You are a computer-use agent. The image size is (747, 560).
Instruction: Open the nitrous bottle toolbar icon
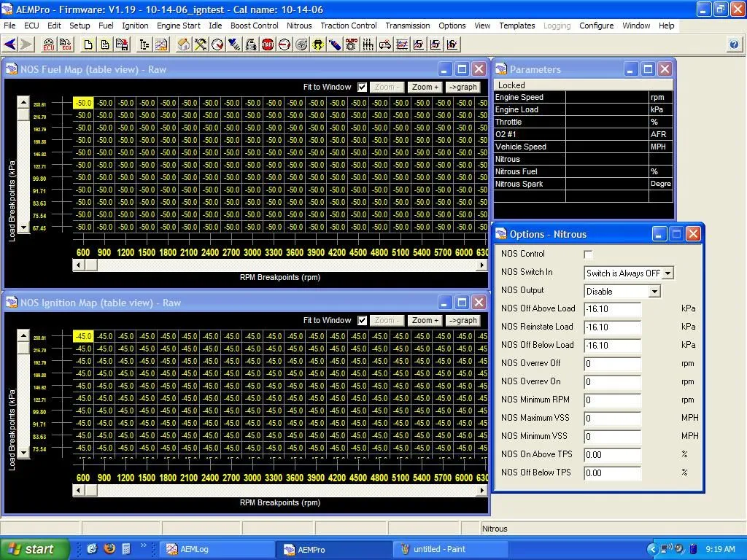pyautogui.click(x=336, y=44)
